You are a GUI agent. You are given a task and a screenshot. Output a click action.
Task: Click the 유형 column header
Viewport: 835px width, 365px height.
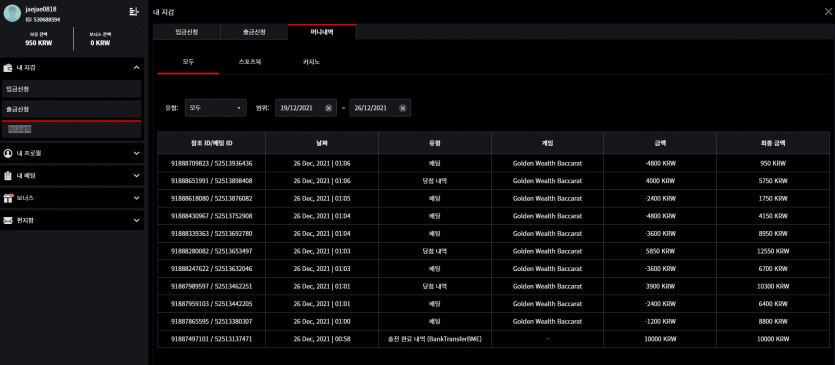(435, 143)
